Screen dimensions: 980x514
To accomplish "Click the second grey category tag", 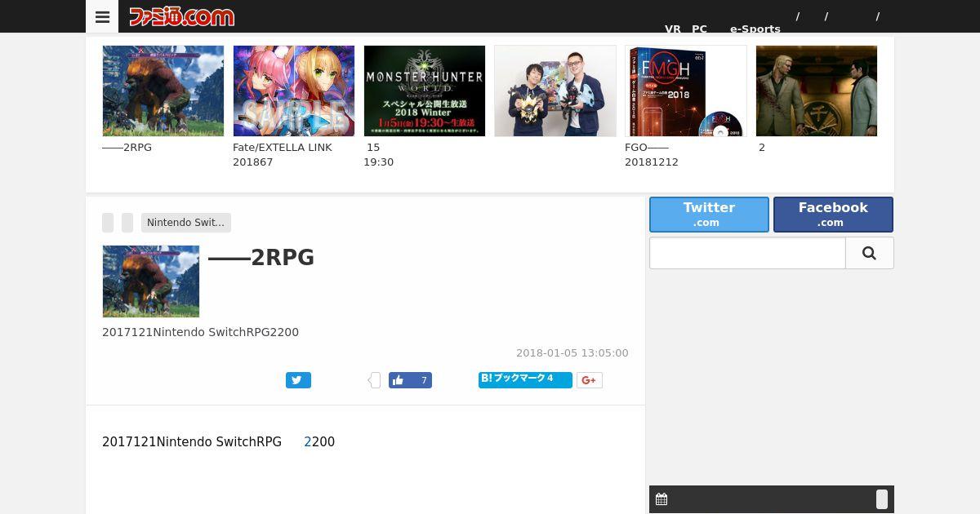I will click(127, 223).
